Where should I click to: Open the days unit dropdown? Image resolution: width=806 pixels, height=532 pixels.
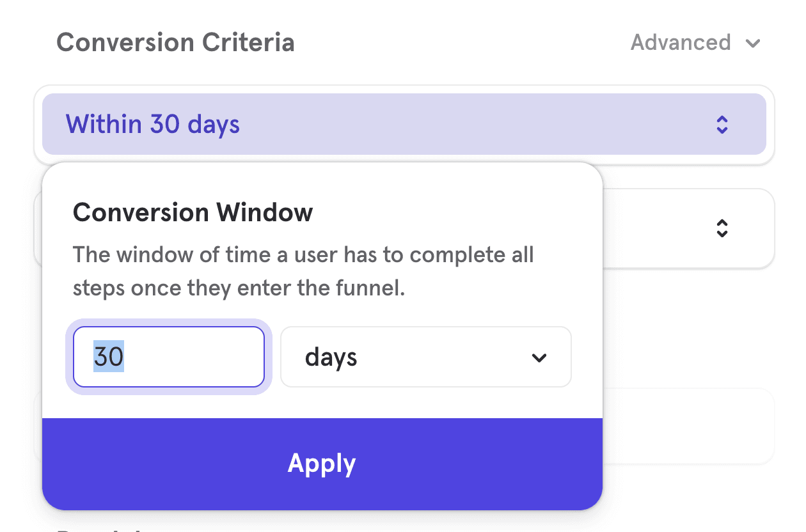pyautogui.click(x=425, y=357)
